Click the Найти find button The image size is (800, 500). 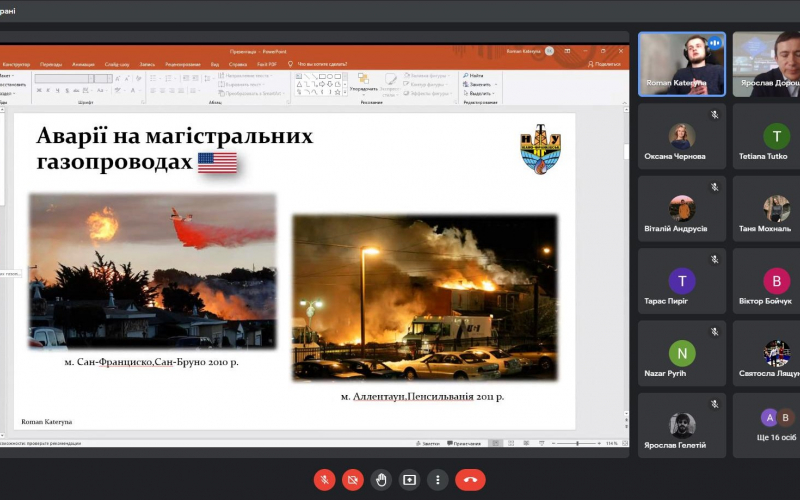click(x=473, y=76)
